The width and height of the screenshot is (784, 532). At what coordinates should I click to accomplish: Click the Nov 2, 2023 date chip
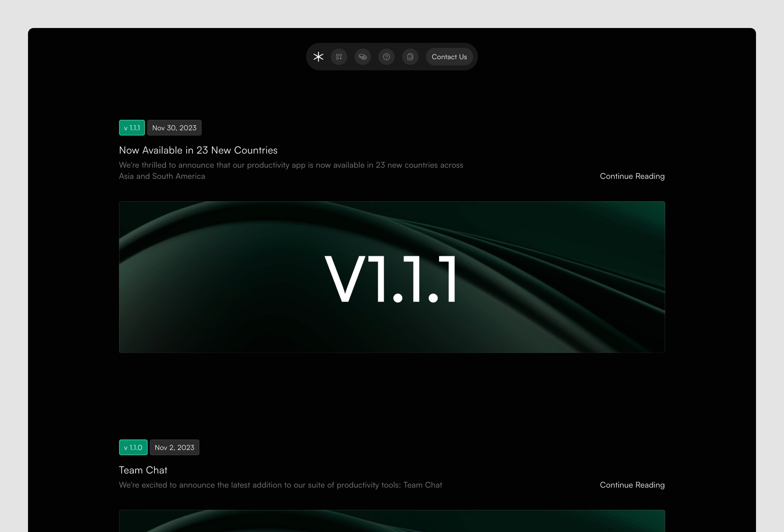click(174, 447)
